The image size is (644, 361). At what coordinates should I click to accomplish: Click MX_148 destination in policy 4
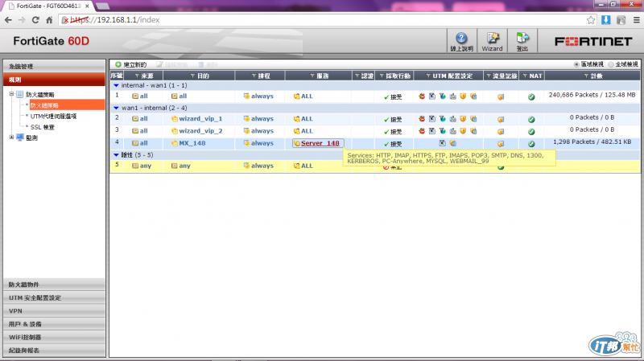point(192,143)
